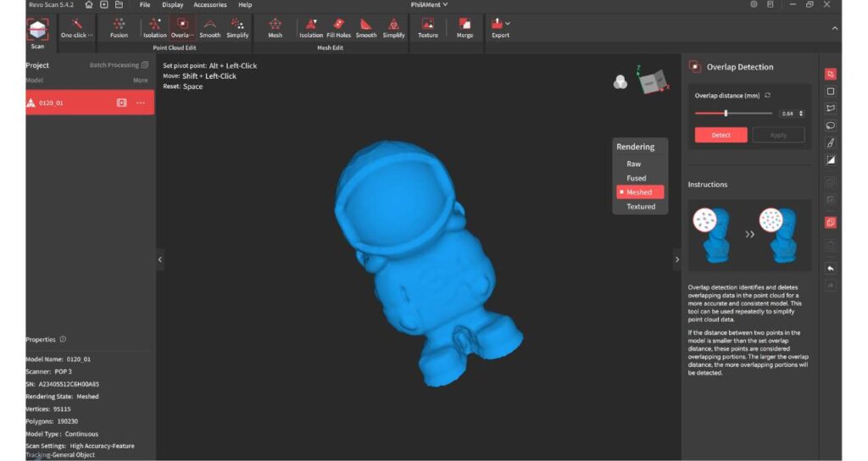Select lasso selection tool
The image size is (868, 461).
click(x=831, y=125)
